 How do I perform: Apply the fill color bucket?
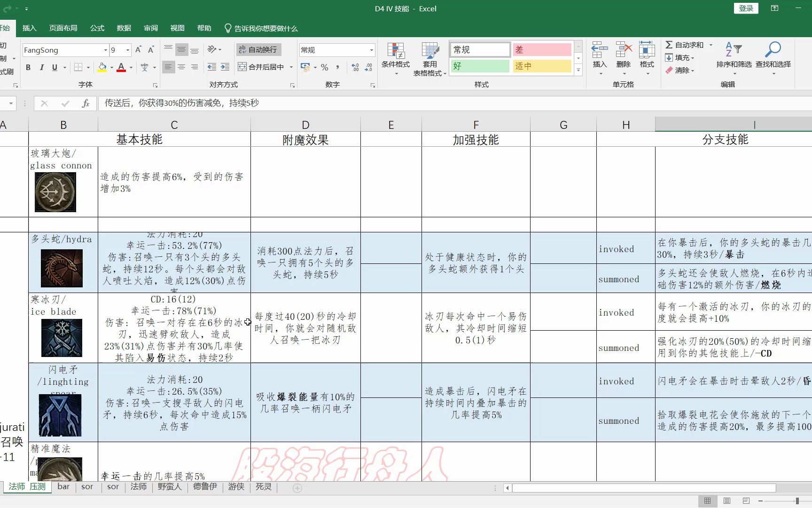102,67
